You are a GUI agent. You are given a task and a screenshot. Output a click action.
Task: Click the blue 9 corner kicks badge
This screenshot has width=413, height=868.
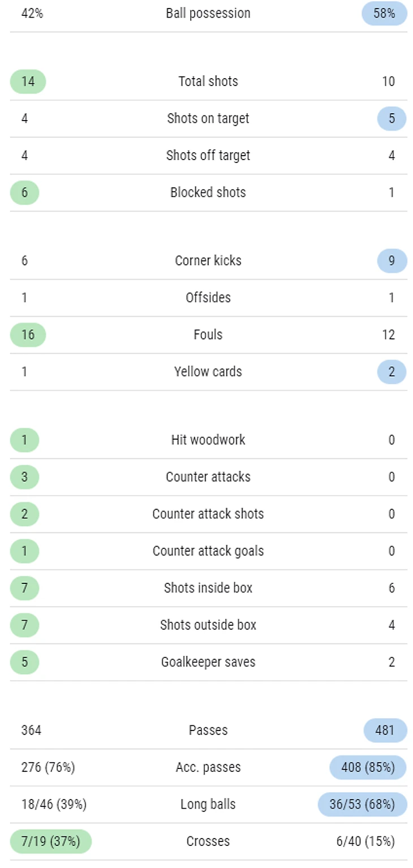pos(392,261)
